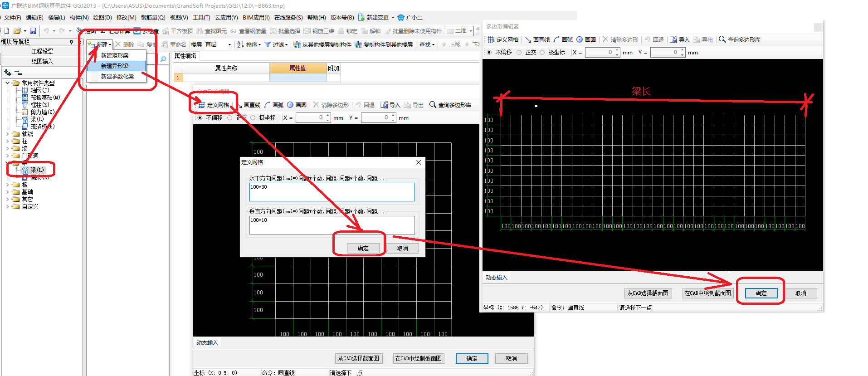Image resolution: width=868 pixels, height=376 pixels.
Task: Click the blue floppy save icon
Action: tap(33, 31)
